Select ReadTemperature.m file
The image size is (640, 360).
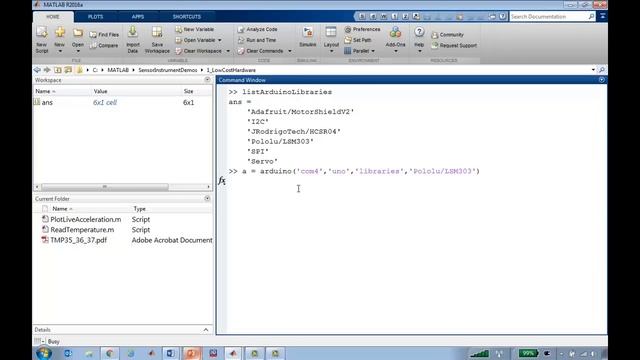tap(82, 230)
